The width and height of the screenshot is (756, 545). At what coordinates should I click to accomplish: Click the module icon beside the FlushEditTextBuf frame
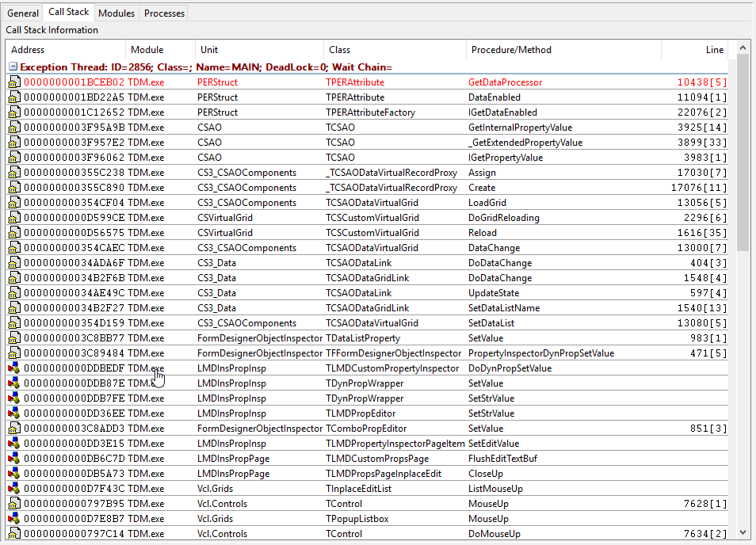click(15, 458)
